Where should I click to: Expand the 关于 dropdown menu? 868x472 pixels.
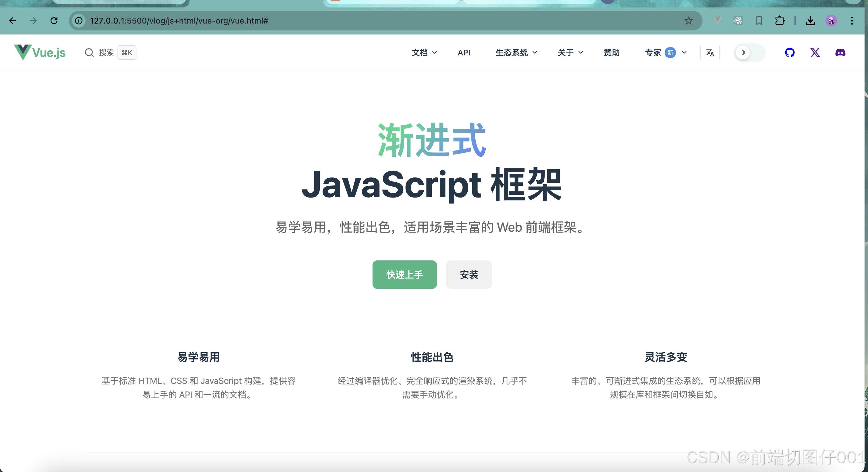(570, 53)
